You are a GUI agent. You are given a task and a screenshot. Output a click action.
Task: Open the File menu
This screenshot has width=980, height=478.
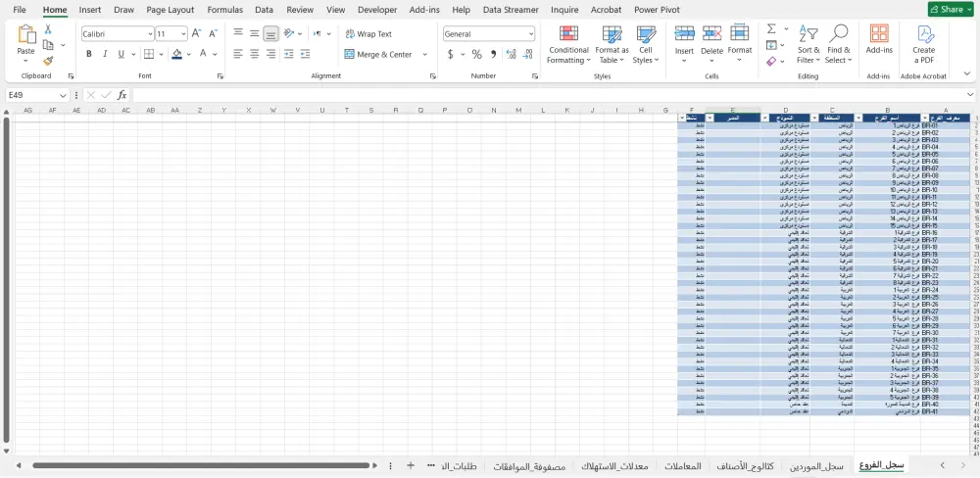click(20, 10)
